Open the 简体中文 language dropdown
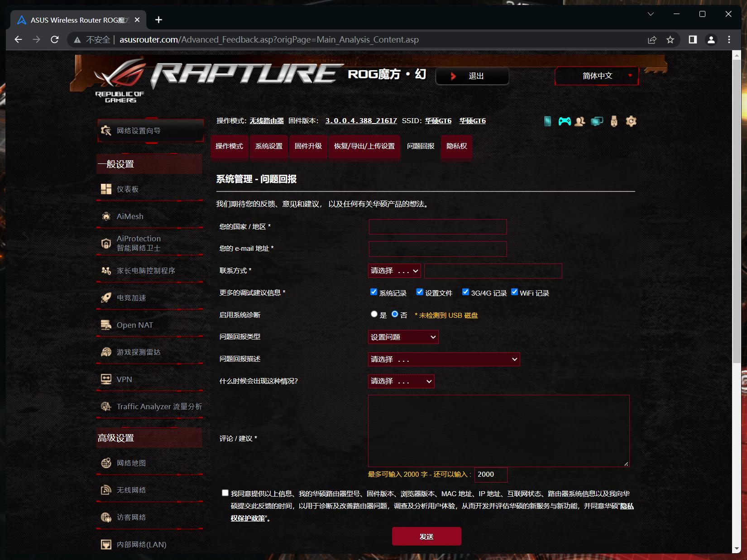The height and width of the screenshot is (560, 747). (597, 76)
